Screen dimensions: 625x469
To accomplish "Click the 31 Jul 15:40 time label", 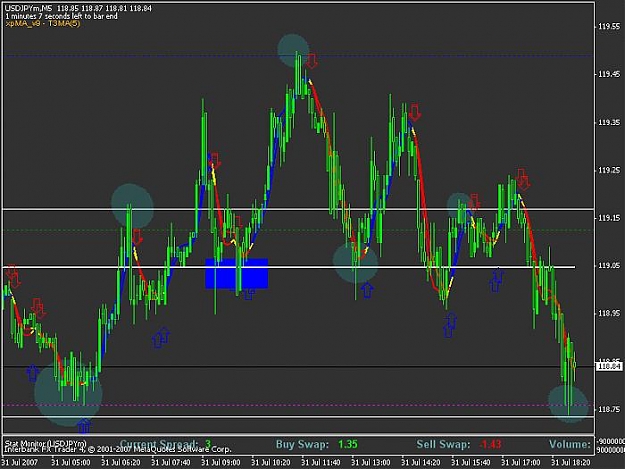I will click(x=471, y=463).
